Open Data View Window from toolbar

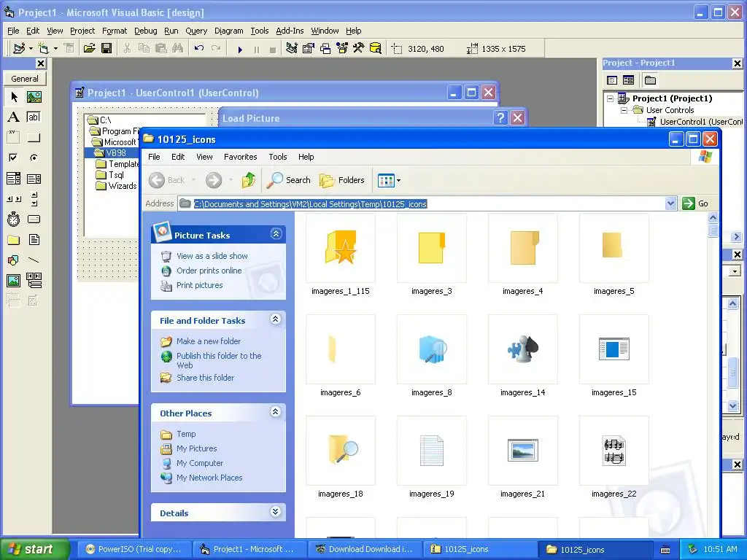click(x=376, y=49)
